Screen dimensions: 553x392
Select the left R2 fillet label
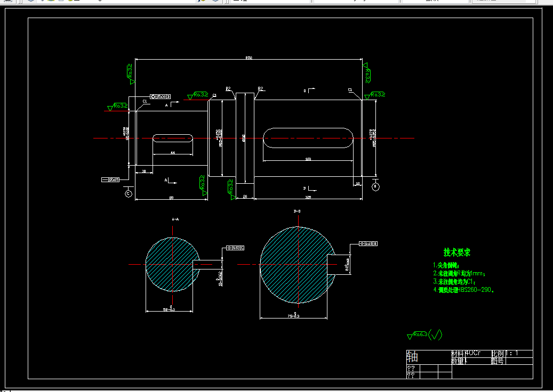[228, 89]
